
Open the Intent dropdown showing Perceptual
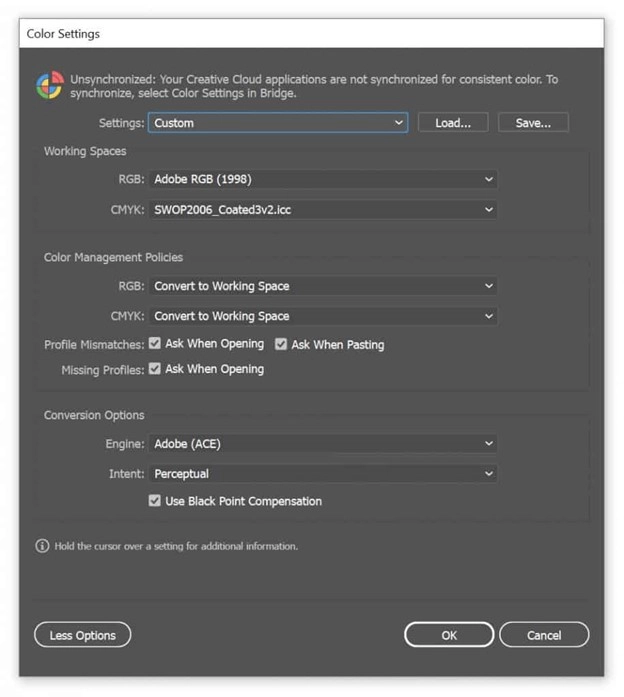(x=323, y=474)
